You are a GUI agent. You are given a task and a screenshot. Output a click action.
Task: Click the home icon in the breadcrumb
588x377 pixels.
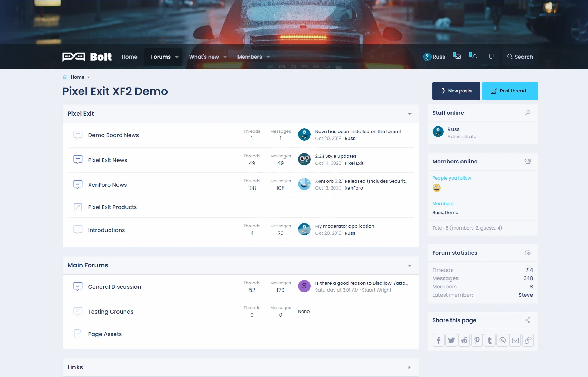[65, 77]
